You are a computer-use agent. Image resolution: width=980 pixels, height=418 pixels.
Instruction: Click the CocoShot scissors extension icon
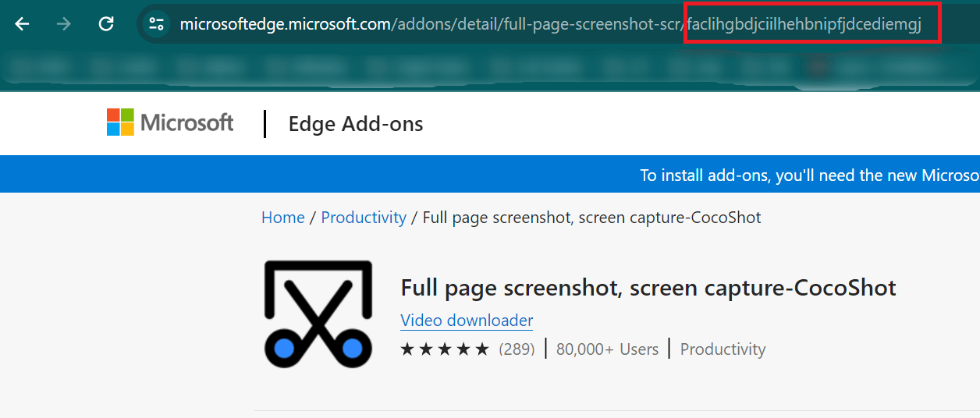(x=316, y=314)
